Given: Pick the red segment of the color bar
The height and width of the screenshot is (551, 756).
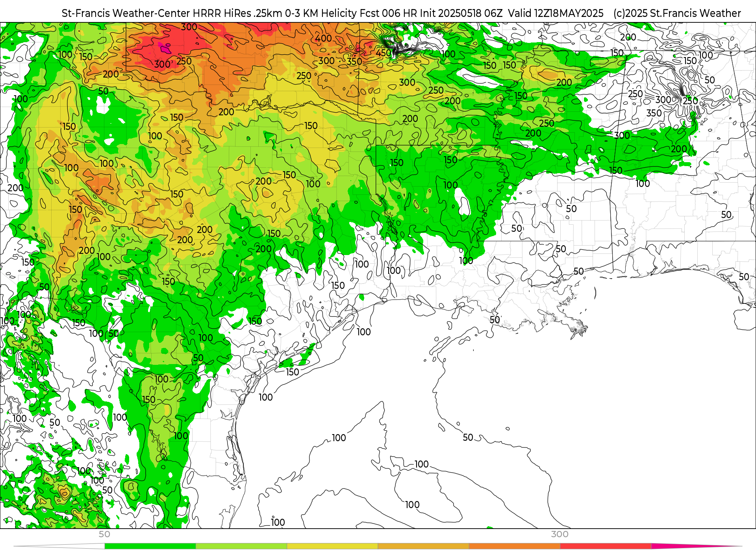Looking at the screenshot, I should (606, 546).
